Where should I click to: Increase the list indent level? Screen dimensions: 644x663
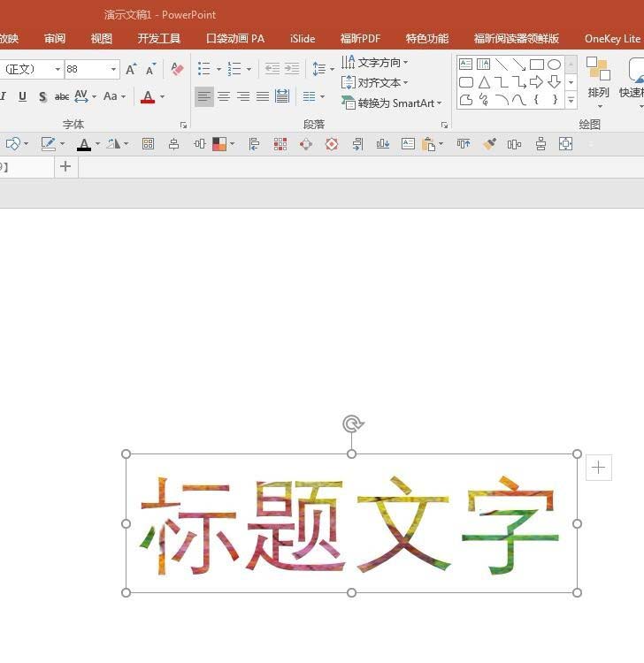292,68
